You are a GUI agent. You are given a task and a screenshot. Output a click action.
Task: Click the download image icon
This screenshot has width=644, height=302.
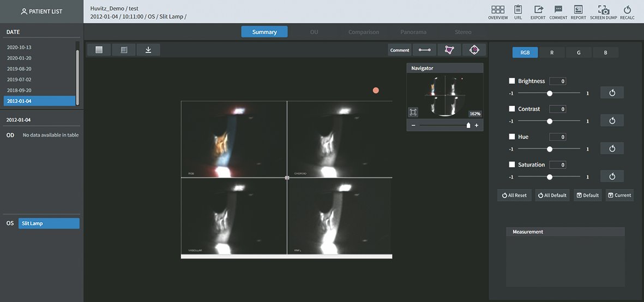148,50
